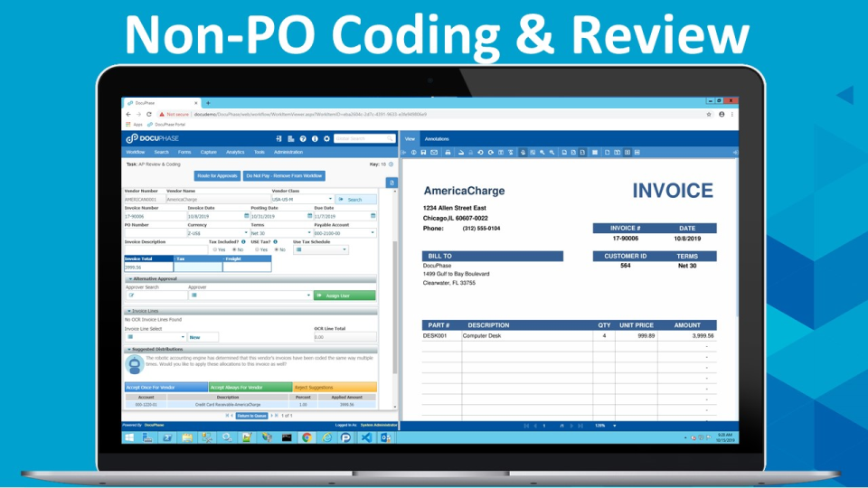This screenshot has height=488, width=868.
Task: Click the Windows Start button
Action: [129, 437]
